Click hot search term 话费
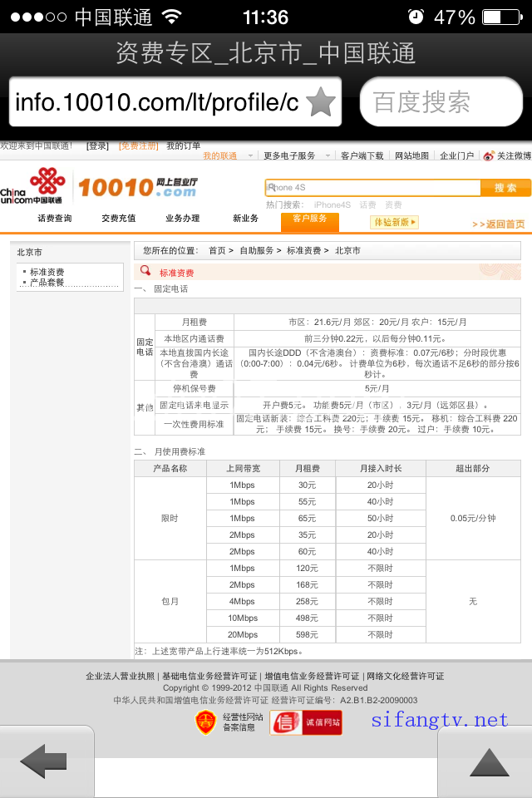 pos(367,204)
